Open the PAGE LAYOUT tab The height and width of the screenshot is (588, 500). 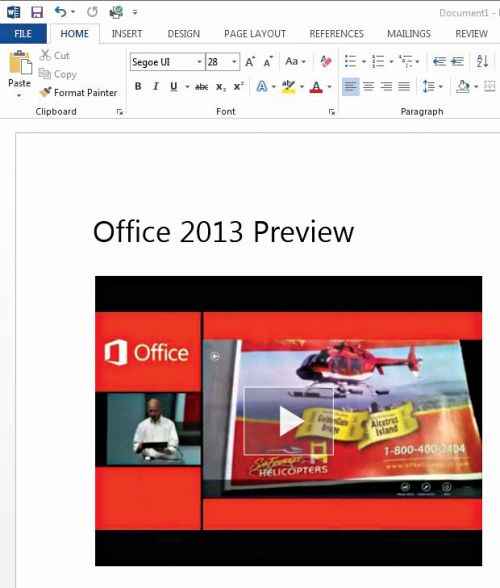[255, 34]
